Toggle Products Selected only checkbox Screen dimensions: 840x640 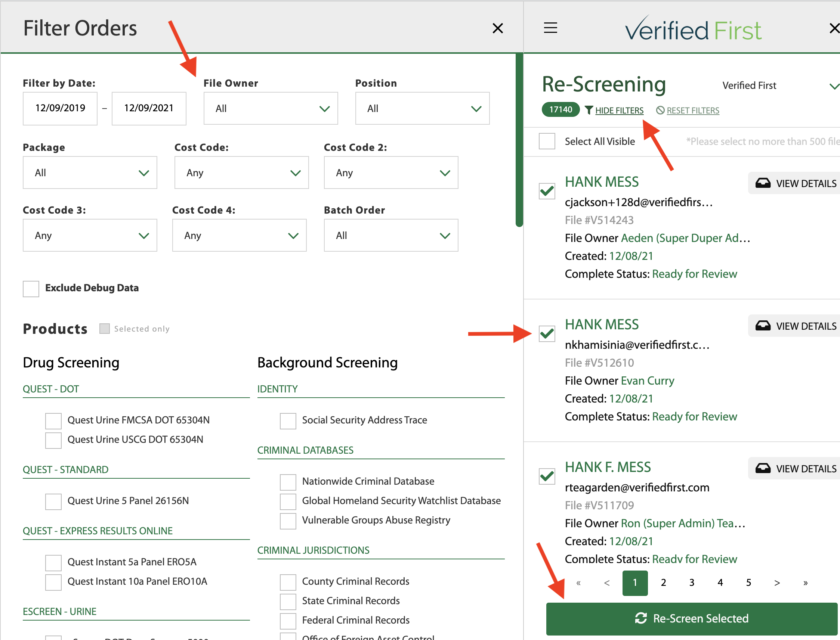pyautogui.click(x=104, y=328)
